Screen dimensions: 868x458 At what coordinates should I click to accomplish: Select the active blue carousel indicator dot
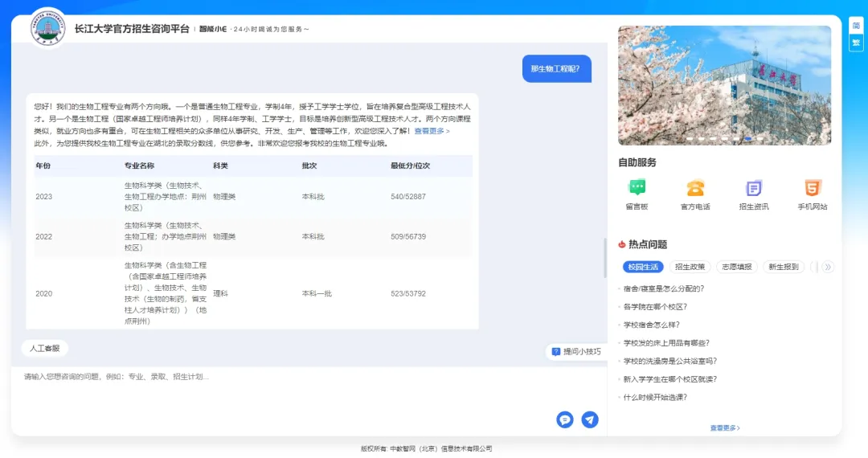(748, 139)
